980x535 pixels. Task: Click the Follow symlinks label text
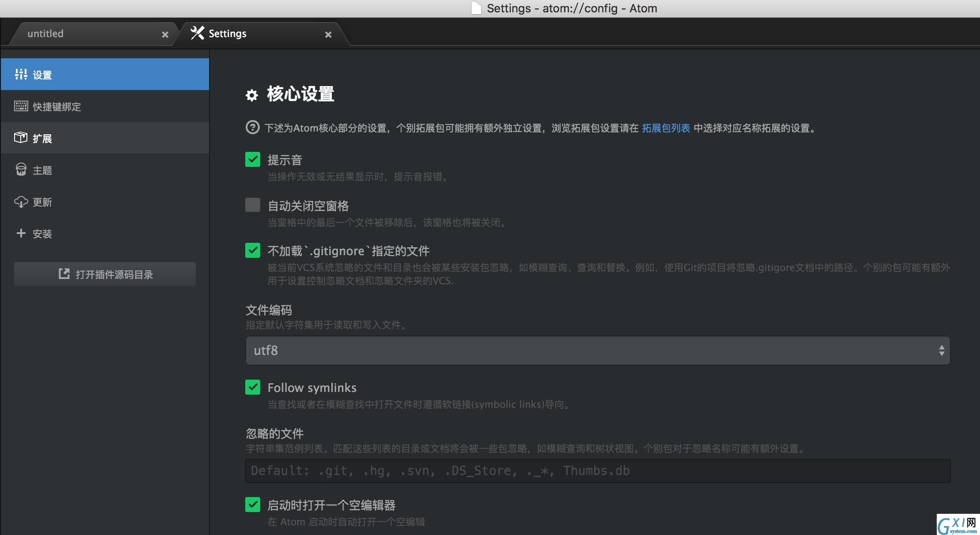(312, 388)
